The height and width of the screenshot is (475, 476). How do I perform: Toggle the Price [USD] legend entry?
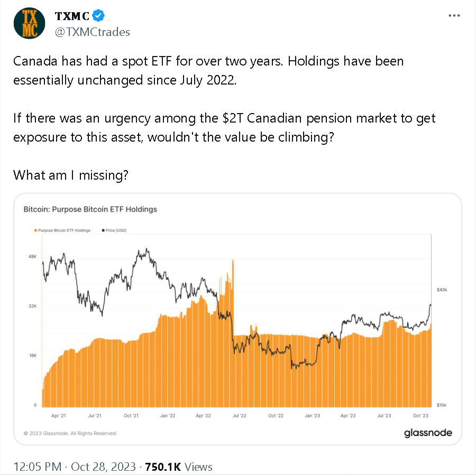tap(115, 230)
